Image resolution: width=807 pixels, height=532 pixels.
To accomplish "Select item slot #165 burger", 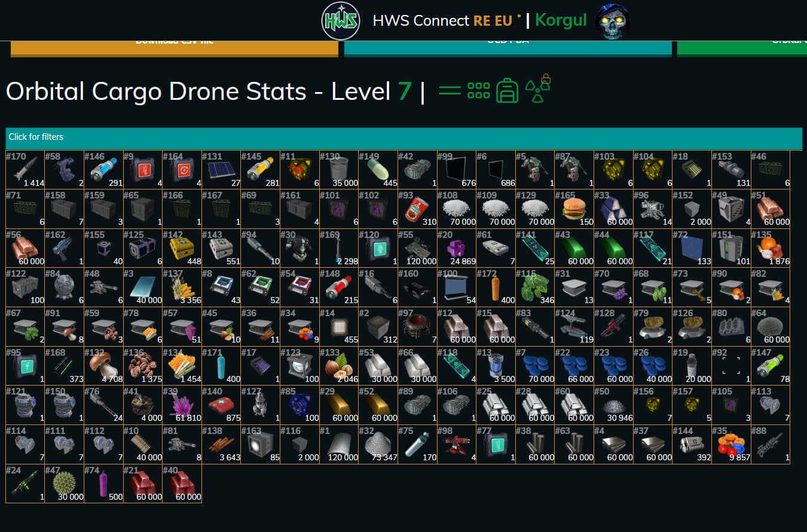I will click(x=574, y=209).
